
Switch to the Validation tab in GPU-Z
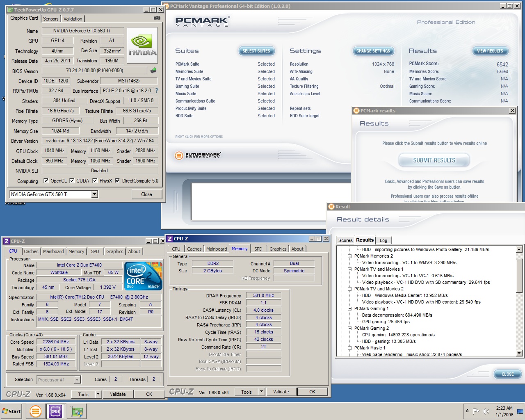[x=73, y=19]
